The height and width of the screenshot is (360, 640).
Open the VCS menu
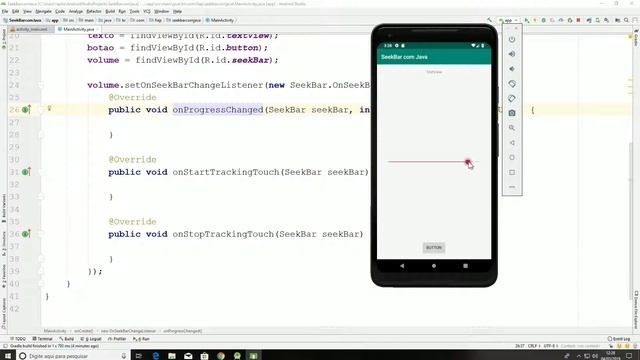(x=147, y=11)
